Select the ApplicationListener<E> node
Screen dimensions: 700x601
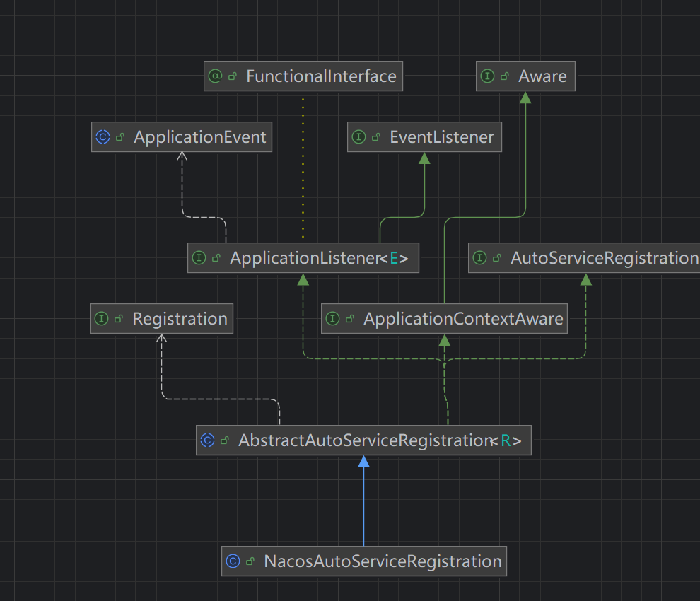(303, 258)
